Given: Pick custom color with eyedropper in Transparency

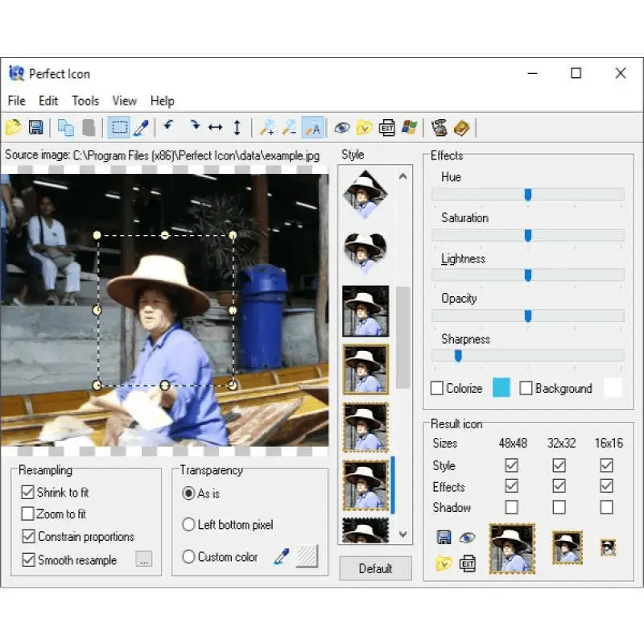Looking at the screenshot, I should coord(282,557).
